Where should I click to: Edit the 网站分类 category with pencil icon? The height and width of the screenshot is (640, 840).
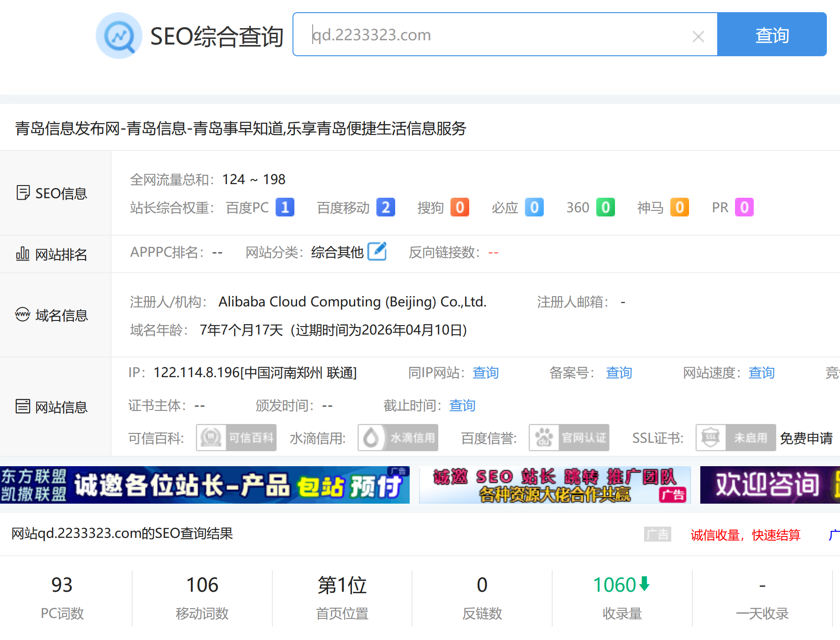pyautogui.click(x=377, y=252)
